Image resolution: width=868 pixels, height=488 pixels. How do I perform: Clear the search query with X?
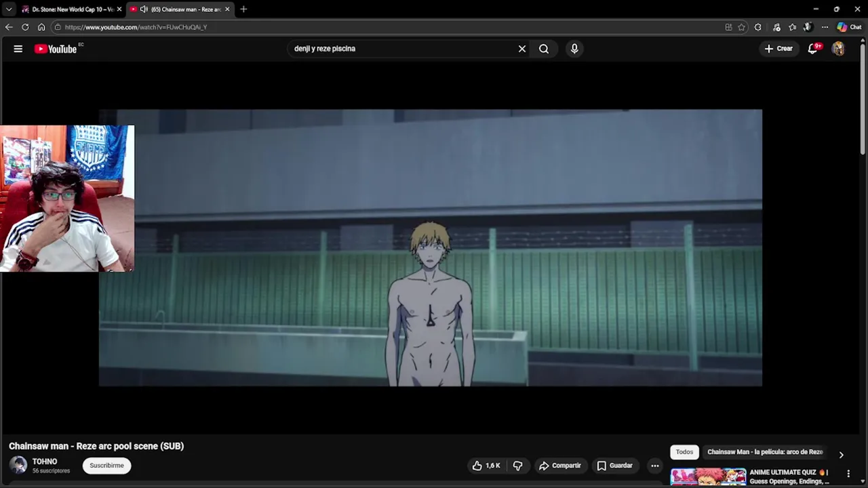522,49
